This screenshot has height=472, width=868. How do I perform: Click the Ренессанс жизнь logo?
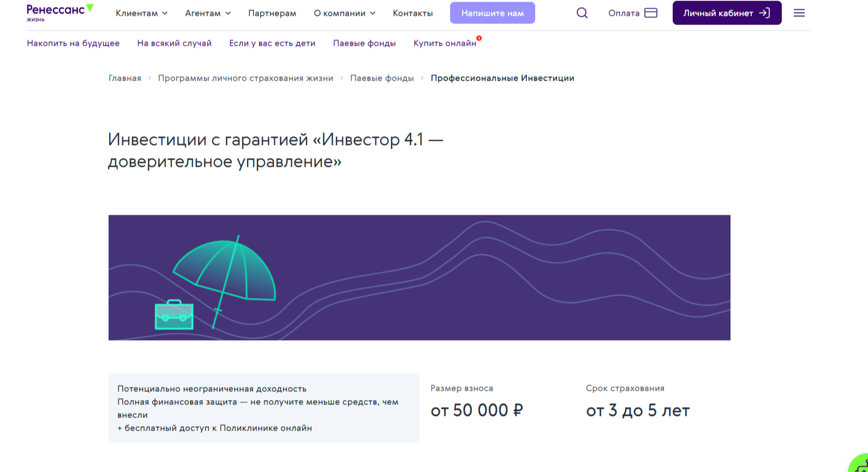click(x=59, y=13)
